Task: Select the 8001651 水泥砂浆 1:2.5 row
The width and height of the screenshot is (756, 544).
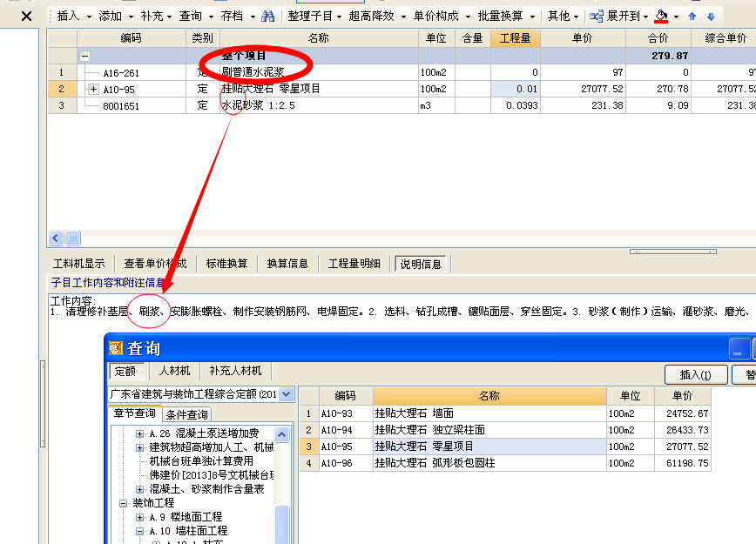Action: pos(402,105)
